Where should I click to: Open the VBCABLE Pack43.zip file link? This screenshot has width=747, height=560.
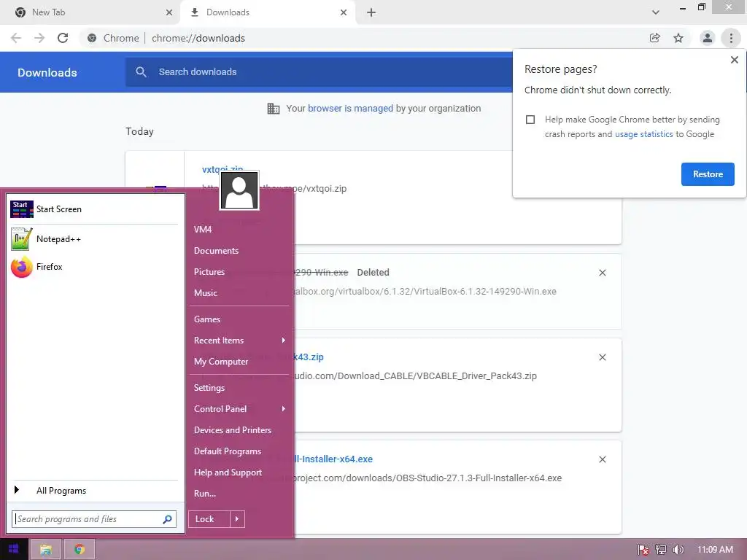pos(309,357)
